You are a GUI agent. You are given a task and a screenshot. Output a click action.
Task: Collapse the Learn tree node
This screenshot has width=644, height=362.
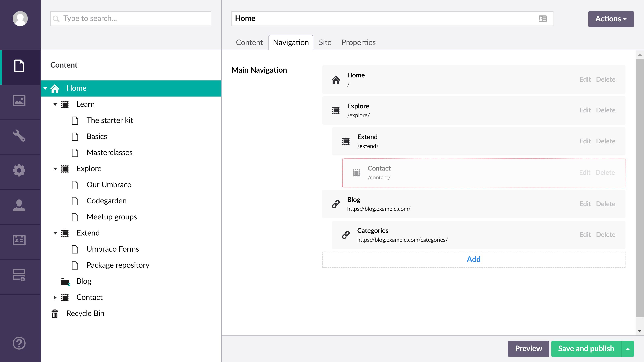coord(55,104)
